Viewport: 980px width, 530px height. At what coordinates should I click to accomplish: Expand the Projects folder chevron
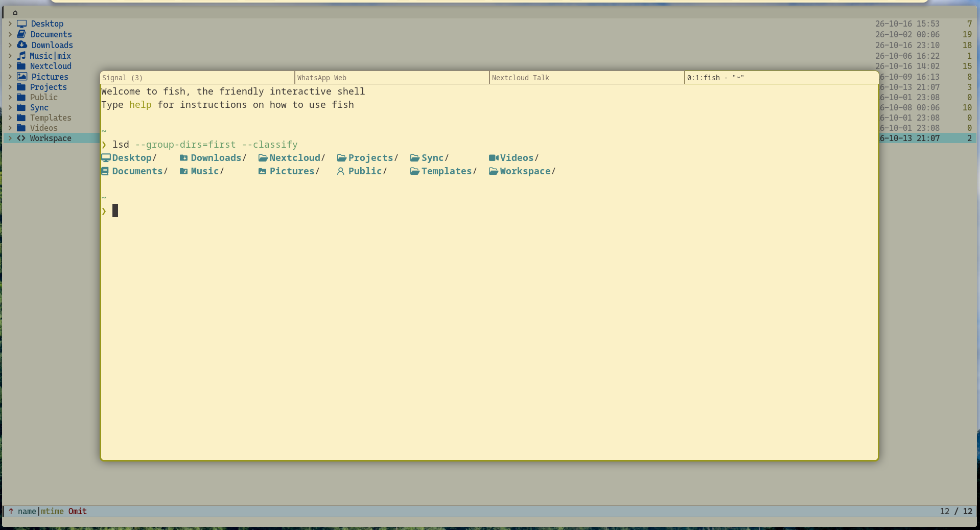pyautogui.click(x=10, y=87)
